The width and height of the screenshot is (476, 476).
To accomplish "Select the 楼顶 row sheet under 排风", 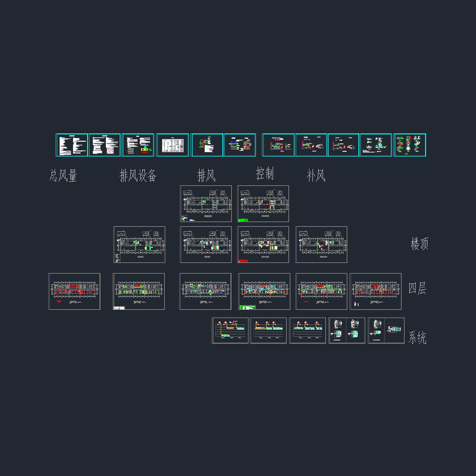I will click(x=206, y=245).
